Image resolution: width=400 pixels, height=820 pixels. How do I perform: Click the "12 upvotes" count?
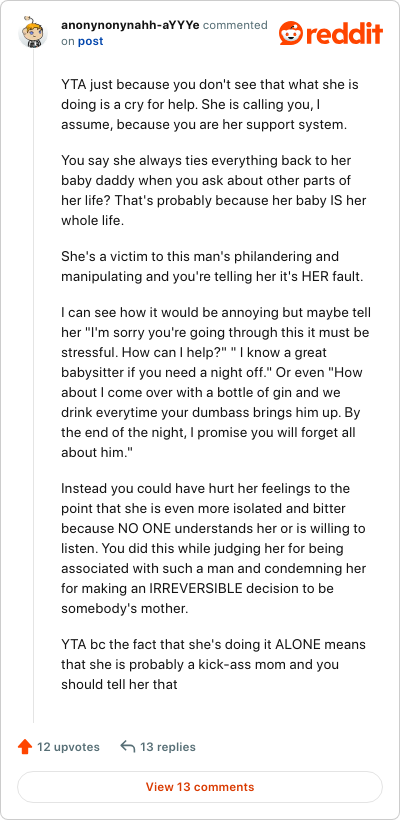pos(68,747)
